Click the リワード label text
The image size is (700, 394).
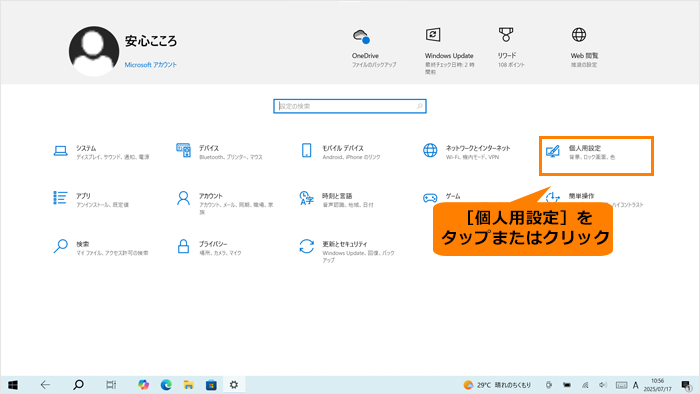[x=507, y=55]
